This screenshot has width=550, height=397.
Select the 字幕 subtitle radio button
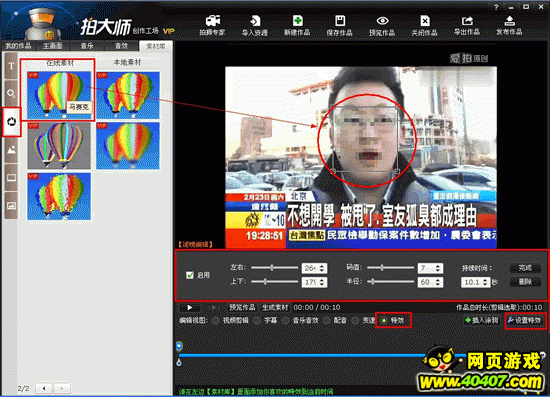[257, 320]
